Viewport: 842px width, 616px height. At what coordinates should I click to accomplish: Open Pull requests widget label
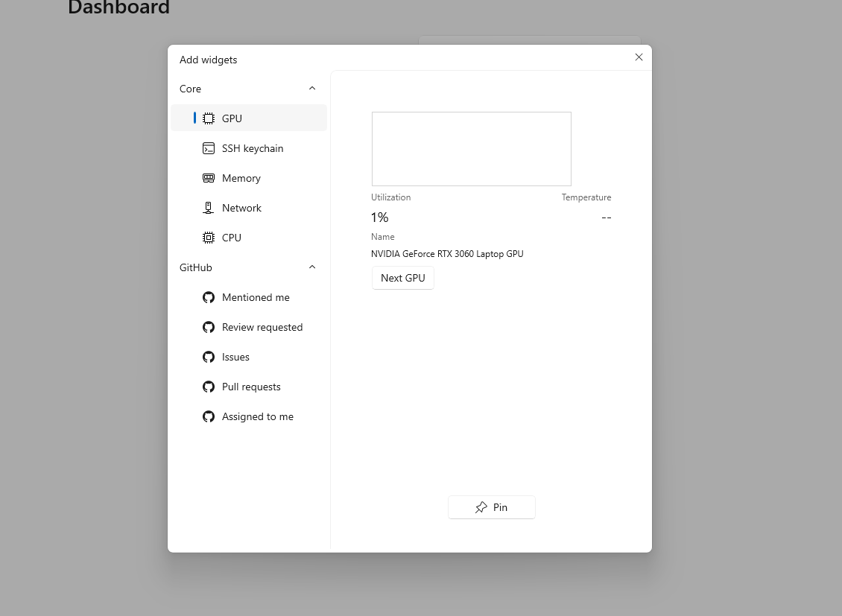pyautogui.click(x=251, y=387)
